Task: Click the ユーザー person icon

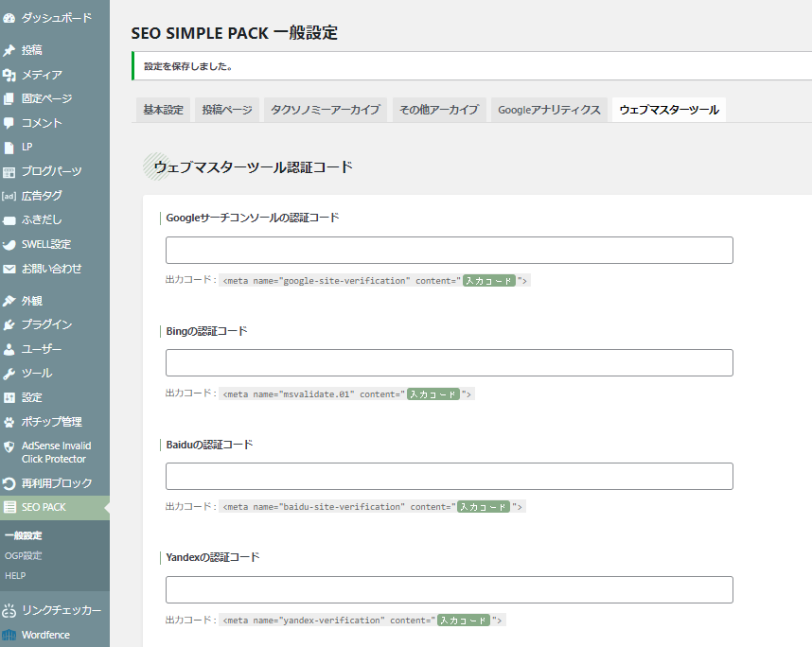Action: click(x=9, y=349)
